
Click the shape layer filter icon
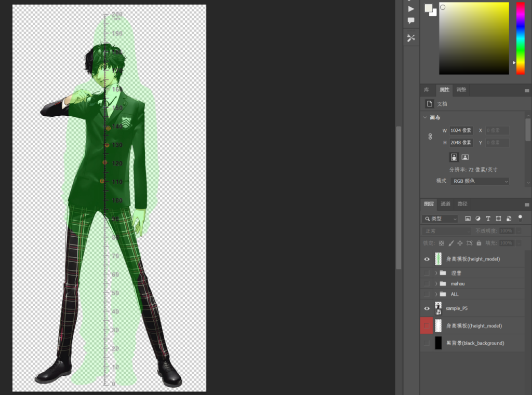[498, 219]
